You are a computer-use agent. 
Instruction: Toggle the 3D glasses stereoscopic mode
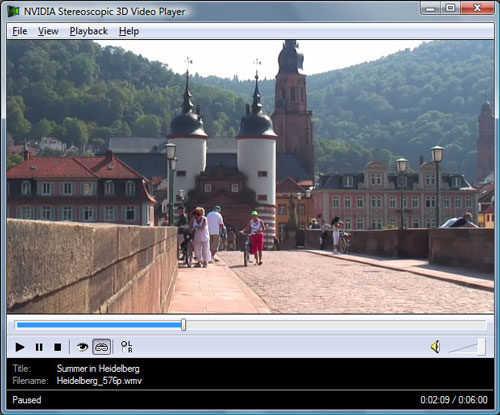click(x=101, y=347)
